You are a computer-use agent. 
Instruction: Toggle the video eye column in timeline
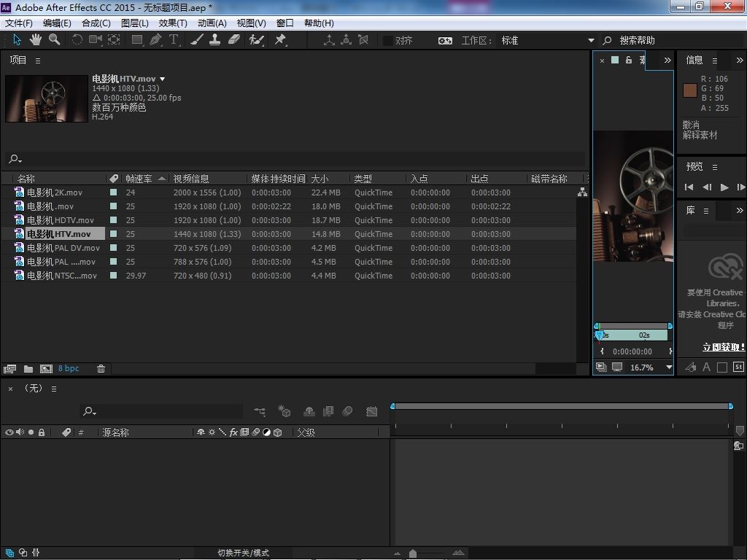(9, 432)
